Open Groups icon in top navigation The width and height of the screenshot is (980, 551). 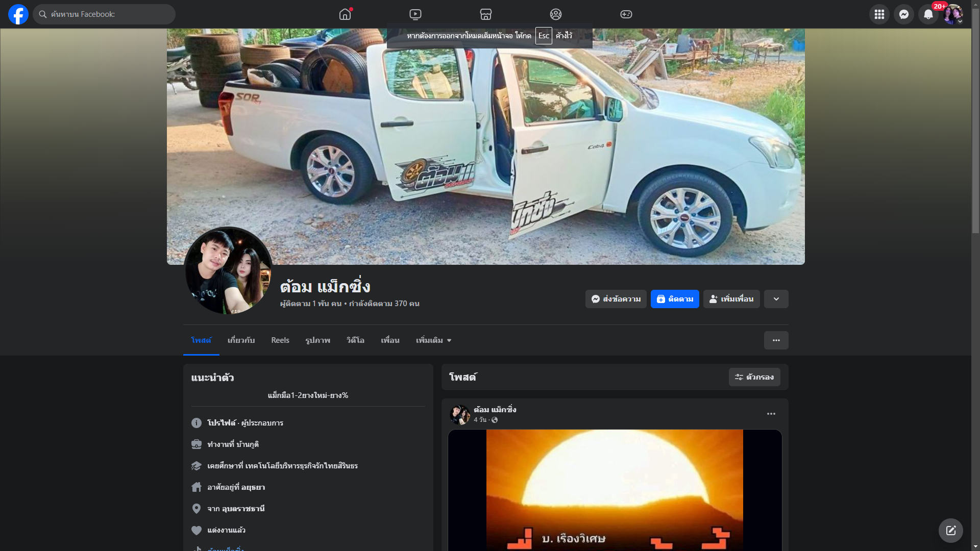[x=556, y=14]
